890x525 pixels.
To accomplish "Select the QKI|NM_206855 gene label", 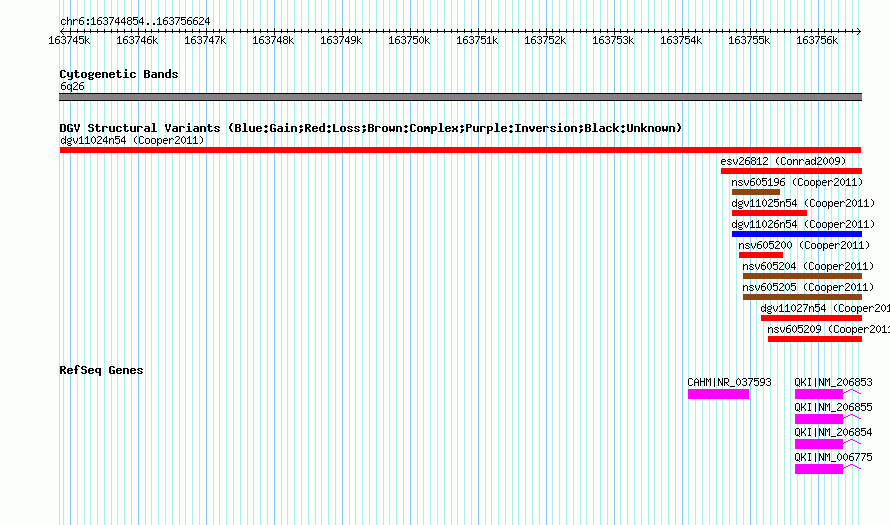I will click(x=833, y=408).
